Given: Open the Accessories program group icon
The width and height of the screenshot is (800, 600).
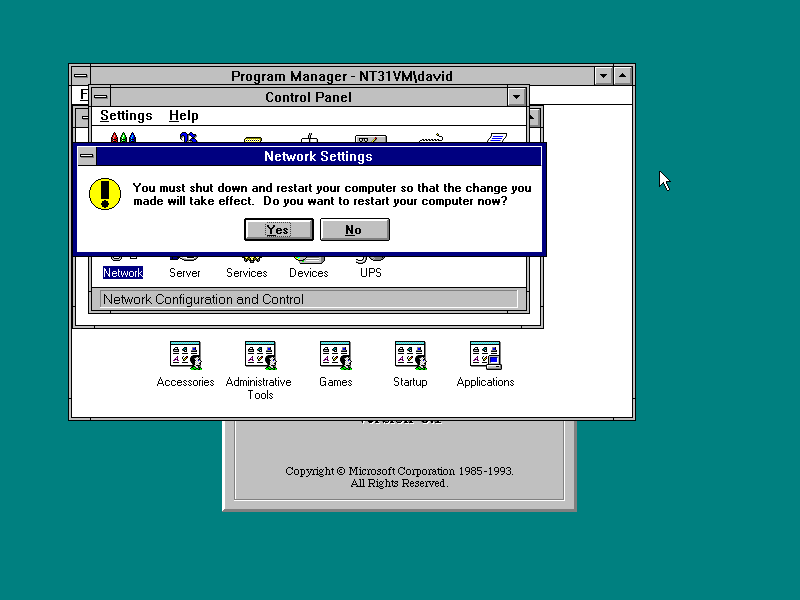Looking at the screenshot, I should point(185,355).
